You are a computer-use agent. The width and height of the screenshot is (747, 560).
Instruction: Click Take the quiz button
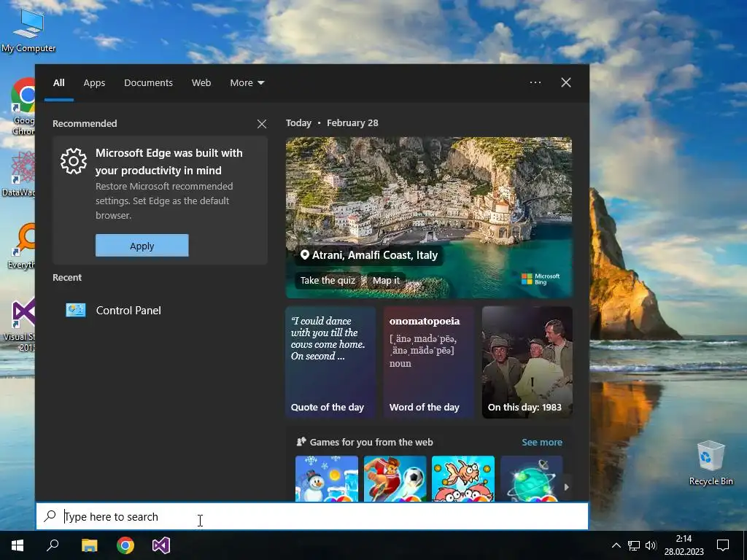tap(328, 281)
